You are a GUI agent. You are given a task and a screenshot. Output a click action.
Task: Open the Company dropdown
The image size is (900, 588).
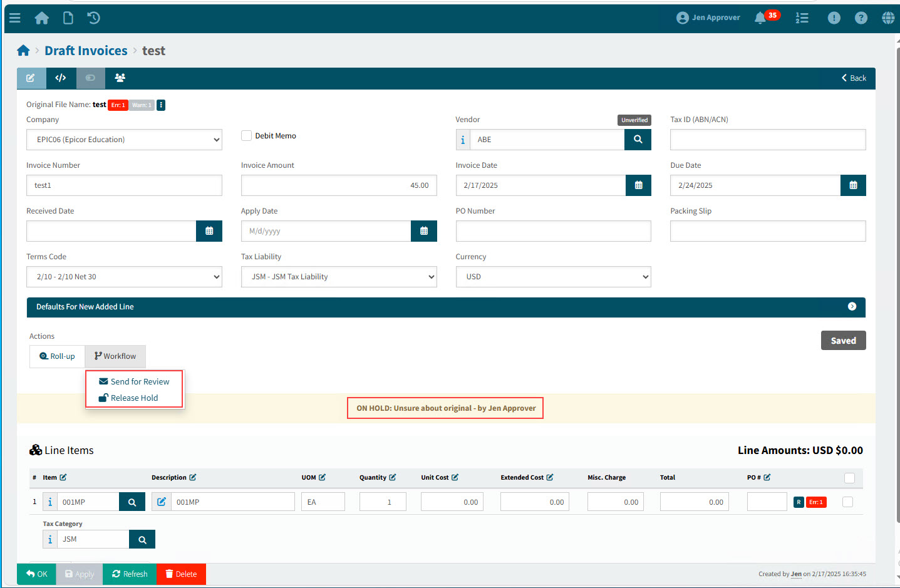click(x=124, y=140)
